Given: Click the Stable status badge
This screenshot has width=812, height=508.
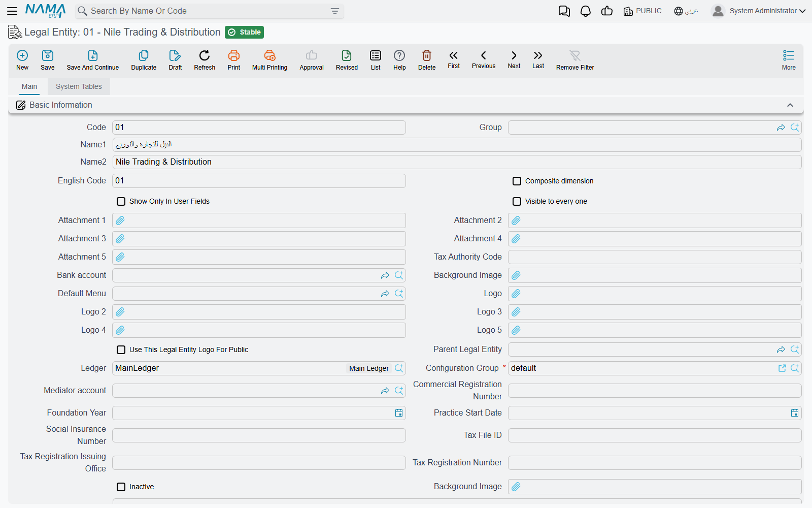Looking at the screenshot, I should point(244,33).
